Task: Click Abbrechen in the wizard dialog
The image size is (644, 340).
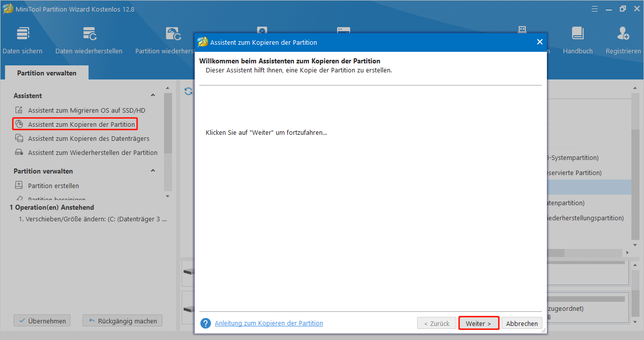Action: [522, 323]
